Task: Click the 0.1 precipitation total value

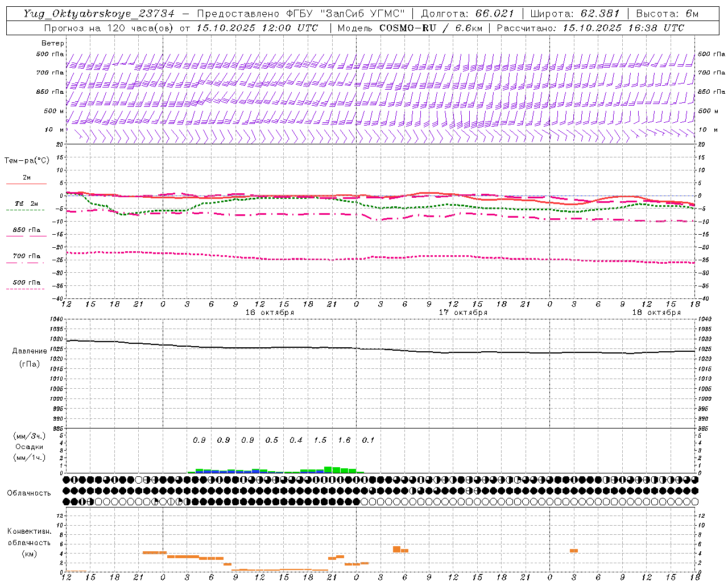Action: click(368, 440)
